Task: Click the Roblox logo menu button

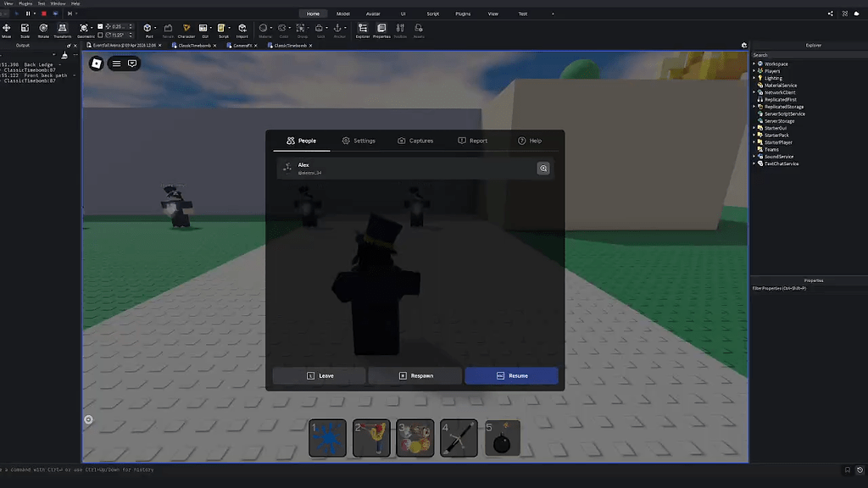Action: point(97,64)
